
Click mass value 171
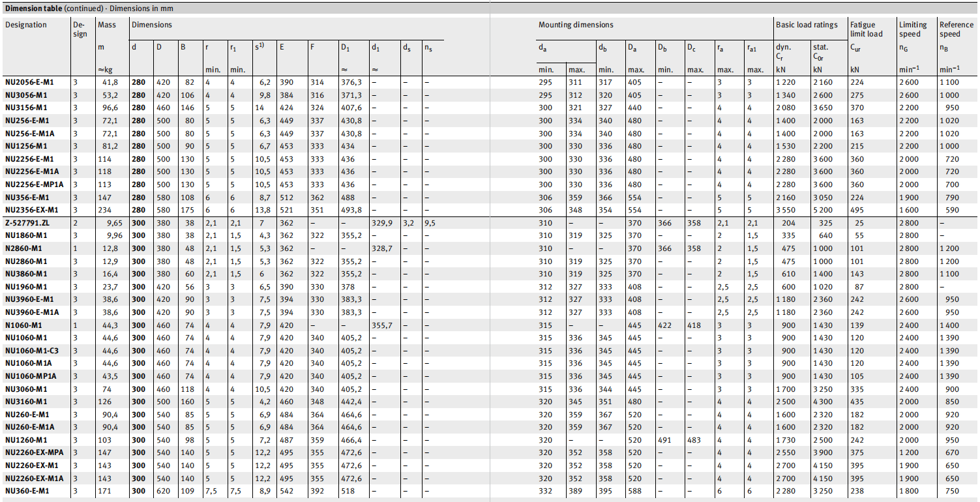tap(104, 491)
